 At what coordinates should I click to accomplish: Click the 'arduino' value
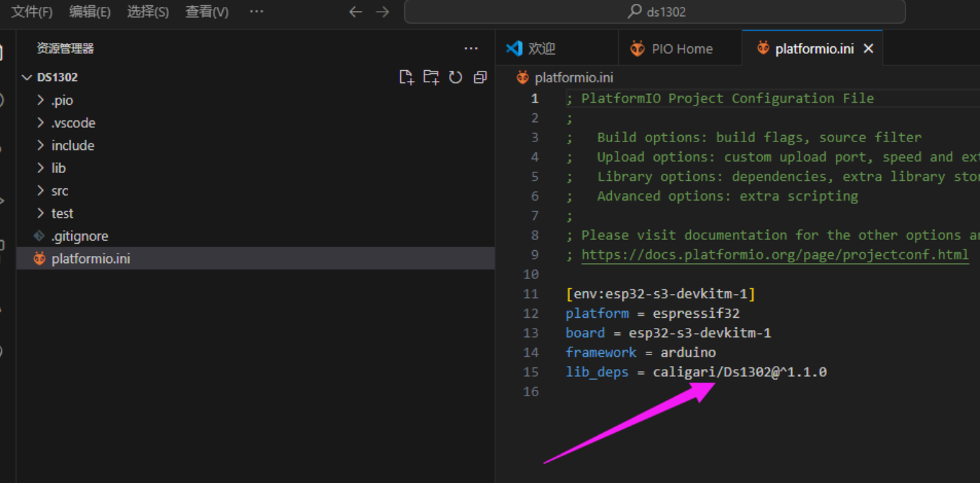688,352
